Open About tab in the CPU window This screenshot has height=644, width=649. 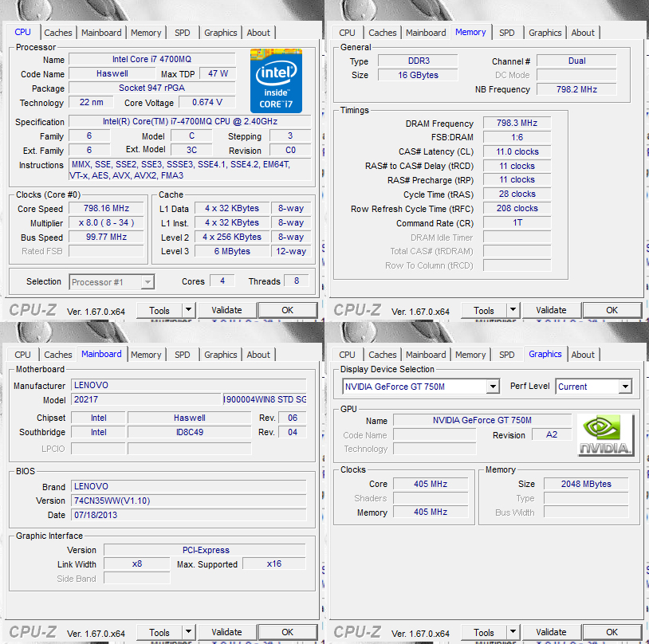pyautogui.click(x=258, y=33)
